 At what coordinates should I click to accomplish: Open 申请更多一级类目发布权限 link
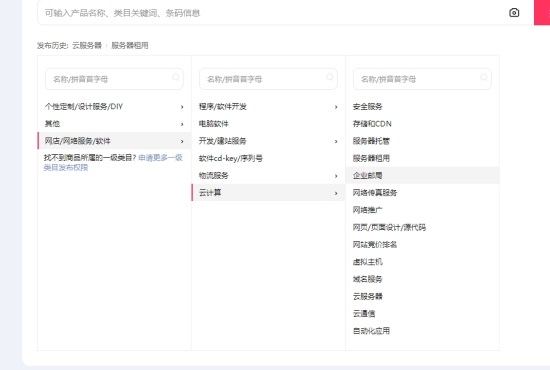pos(113,162)
